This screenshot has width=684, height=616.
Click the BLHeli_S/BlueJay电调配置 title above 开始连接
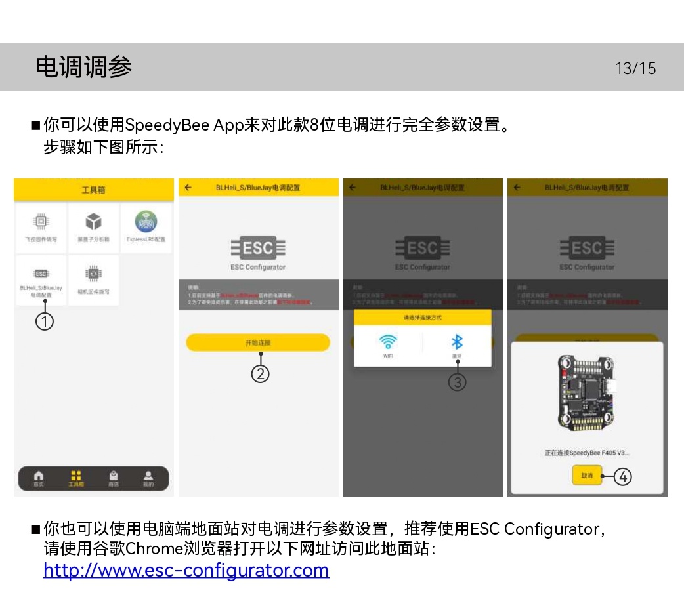tap(258, 188)
